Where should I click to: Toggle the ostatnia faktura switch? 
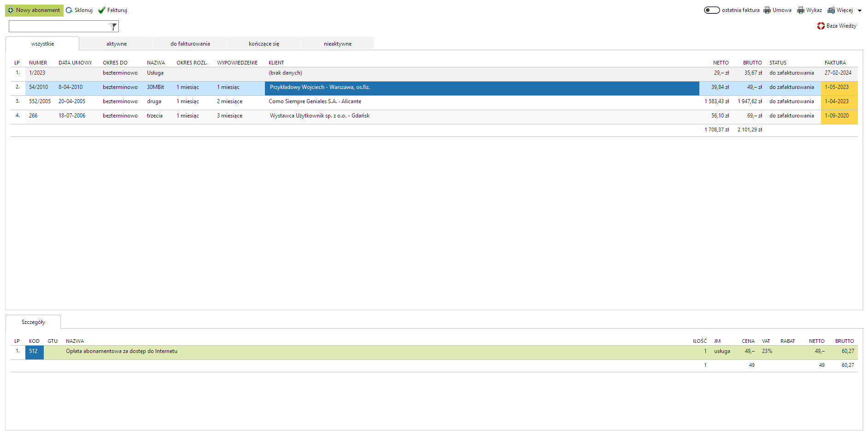coord(712,10)
